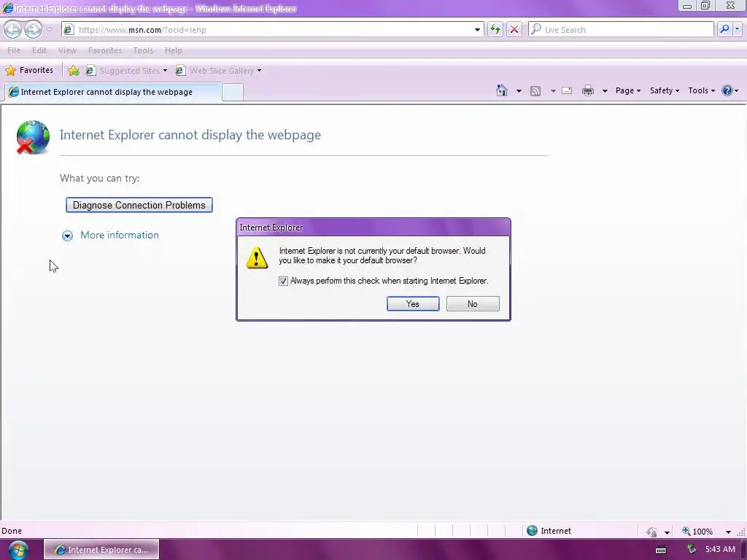Select the 'Internet Explorer cannot display' tab
This screenshot has height=560, width=747.
point(113,92)
